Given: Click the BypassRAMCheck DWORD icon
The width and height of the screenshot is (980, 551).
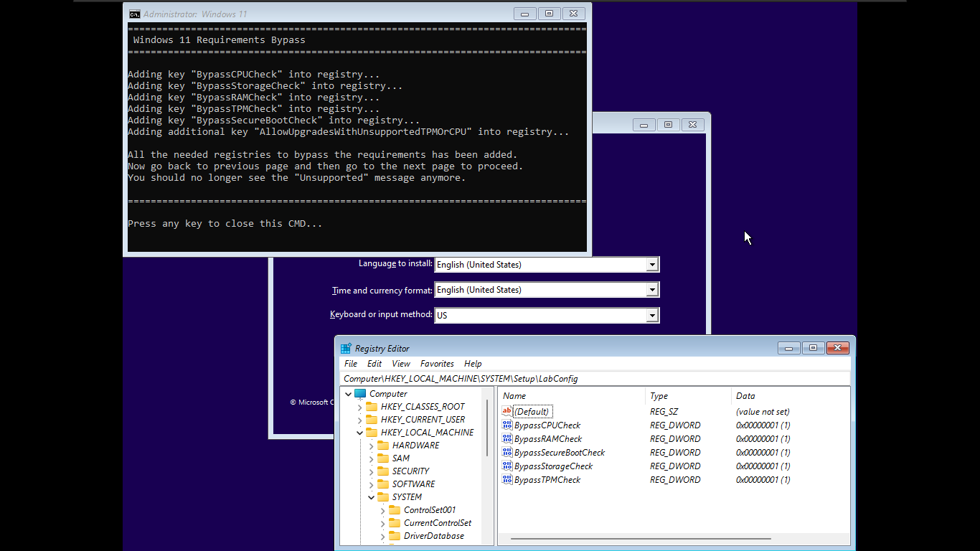Looking at the screenshot, I should coord(507,438).
